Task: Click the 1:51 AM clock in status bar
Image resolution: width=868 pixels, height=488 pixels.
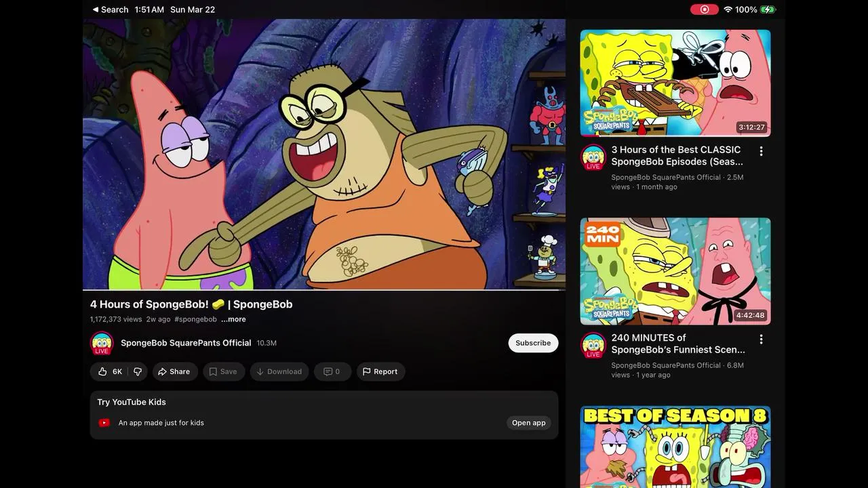Action: pos(149,9)
